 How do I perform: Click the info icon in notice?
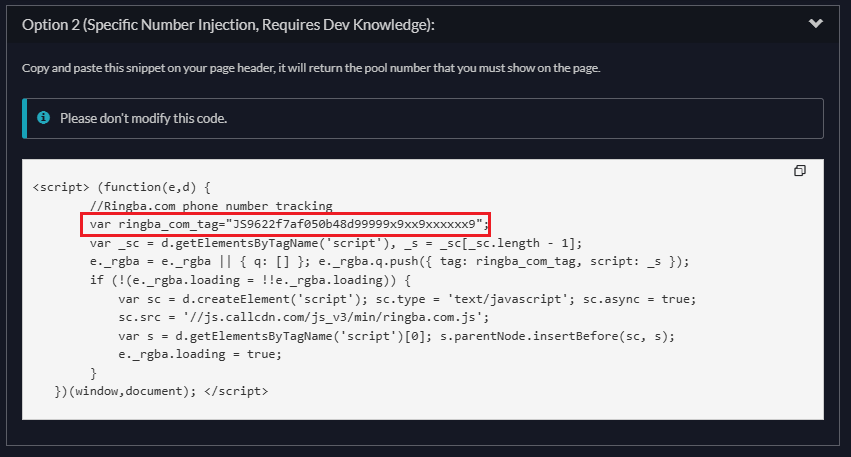click(x=43, y=118)
